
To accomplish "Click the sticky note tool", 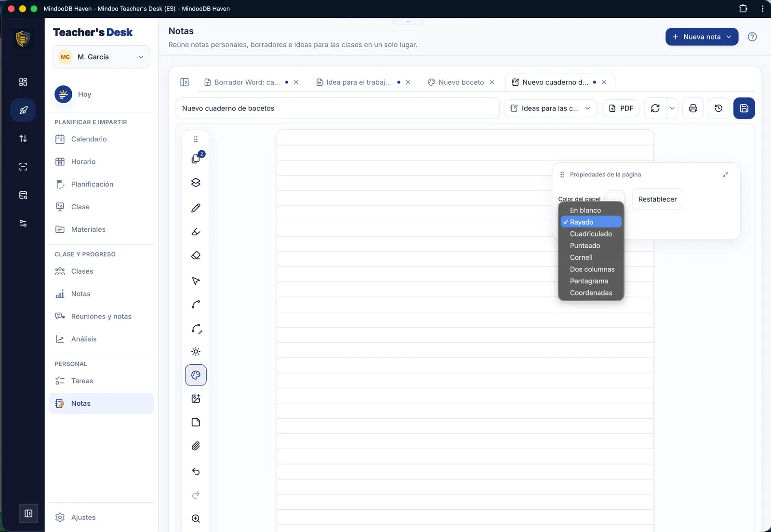I will click(196, 423).
